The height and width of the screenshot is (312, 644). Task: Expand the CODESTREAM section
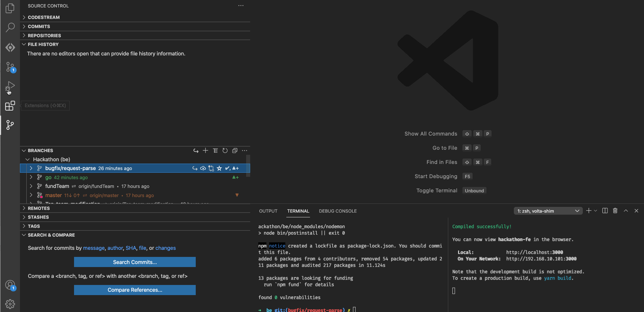tap(135, 17)
